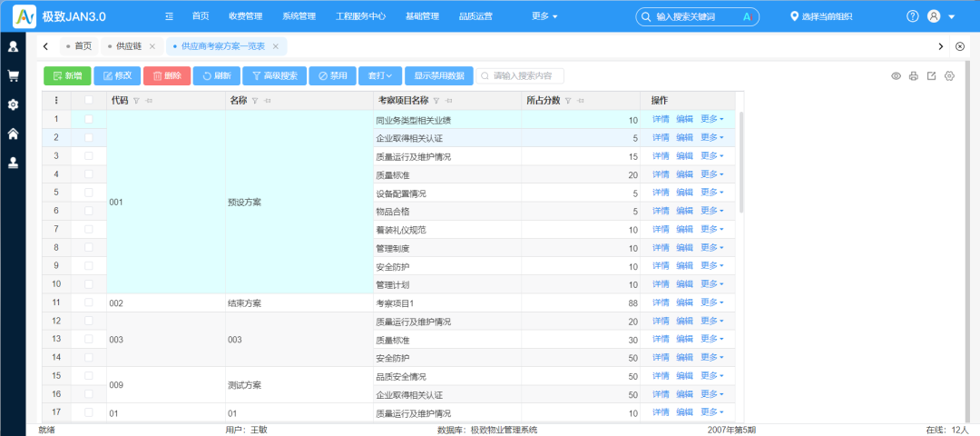
Task: Move forward with the right tab arrow
Action: tap(941, 46)
